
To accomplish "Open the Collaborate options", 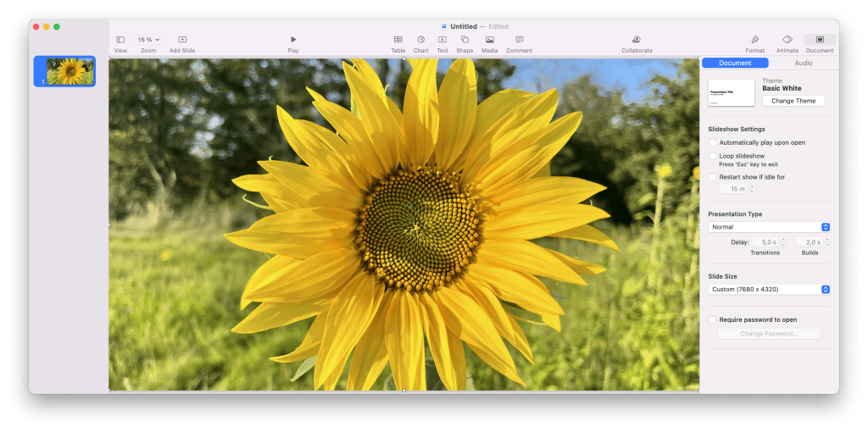I will [x=637, y=40].
